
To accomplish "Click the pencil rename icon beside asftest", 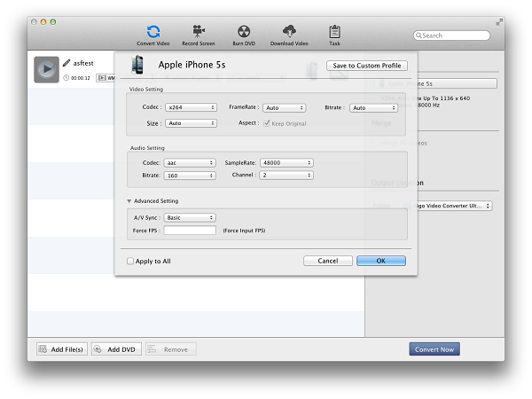I will pos(66,63).
